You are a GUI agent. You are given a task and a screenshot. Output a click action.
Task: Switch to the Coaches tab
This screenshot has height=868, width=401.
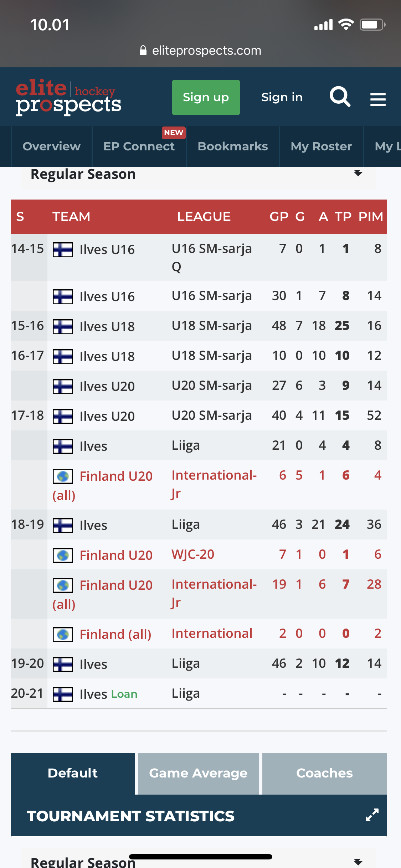(324, 773)
